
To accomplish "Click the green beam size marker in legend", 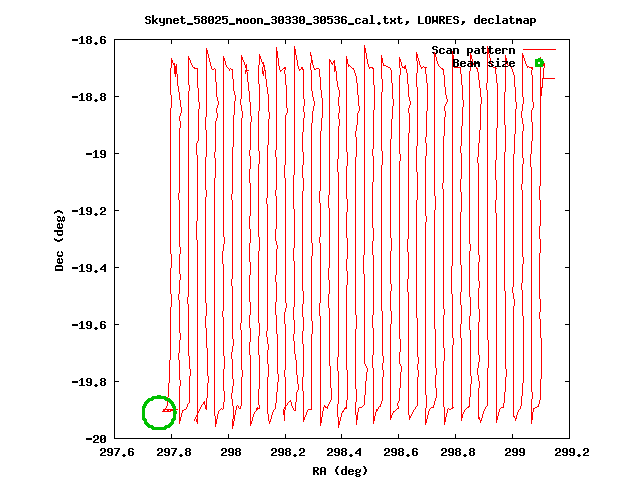I will coord(539,63).
